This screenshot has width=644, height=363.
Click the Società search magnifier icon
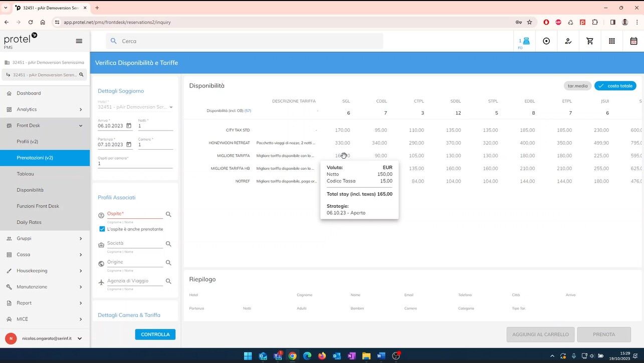[x=168, y=244]
